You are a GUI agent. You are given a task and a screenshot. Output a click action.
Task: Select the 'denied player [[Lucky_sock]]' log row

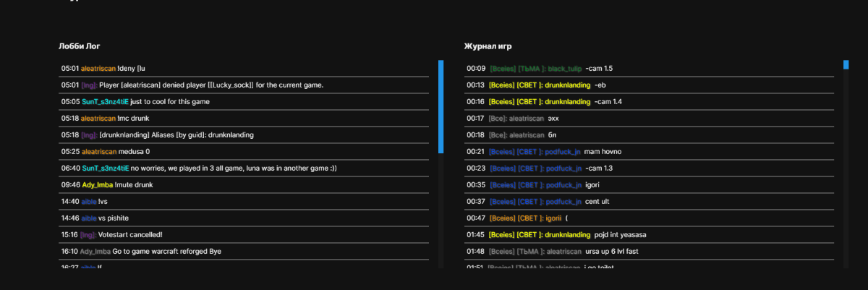pos(210,85)
